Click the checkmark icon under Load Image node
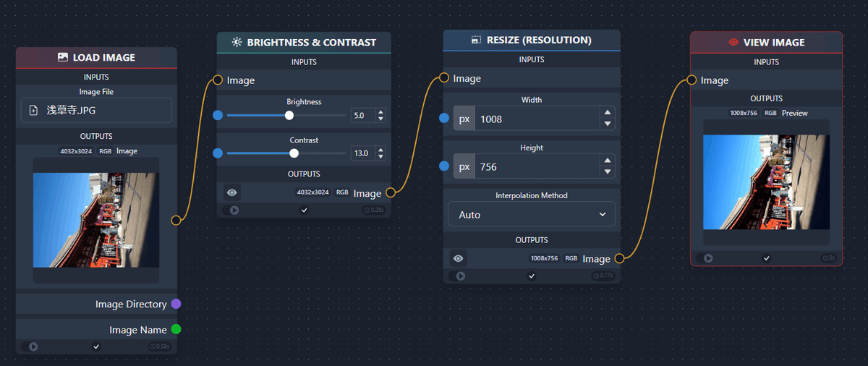Screen dimensions: 868x366 click(x=96, y=346)
